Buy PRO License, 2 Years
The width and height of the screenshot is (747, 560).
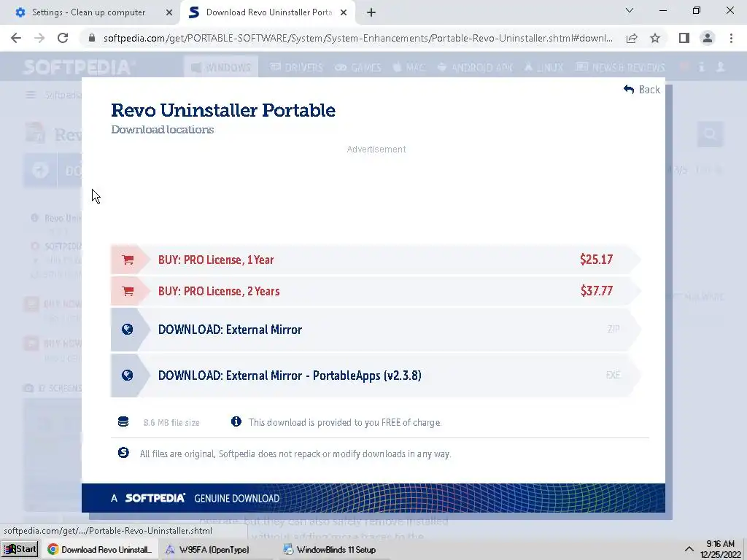tap(376, 291)
